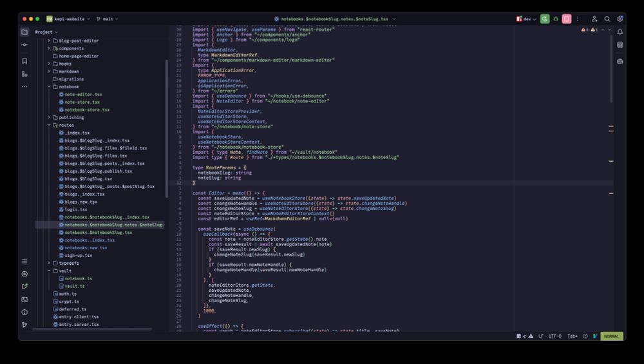This screenshot has width=644, height=364.
Task: Click the warnings indicator in editor corner
Action: (589, 30)
